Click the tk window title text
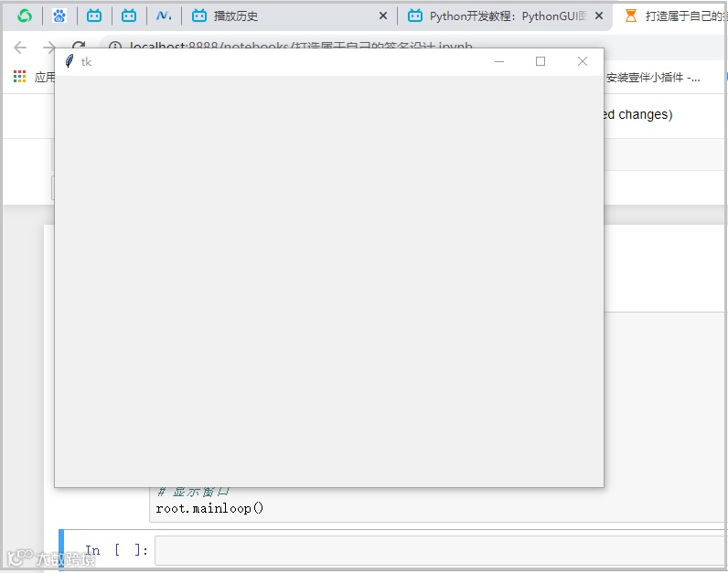The height and width of the screenshot is (573, 728). click(x=86, y=62)
